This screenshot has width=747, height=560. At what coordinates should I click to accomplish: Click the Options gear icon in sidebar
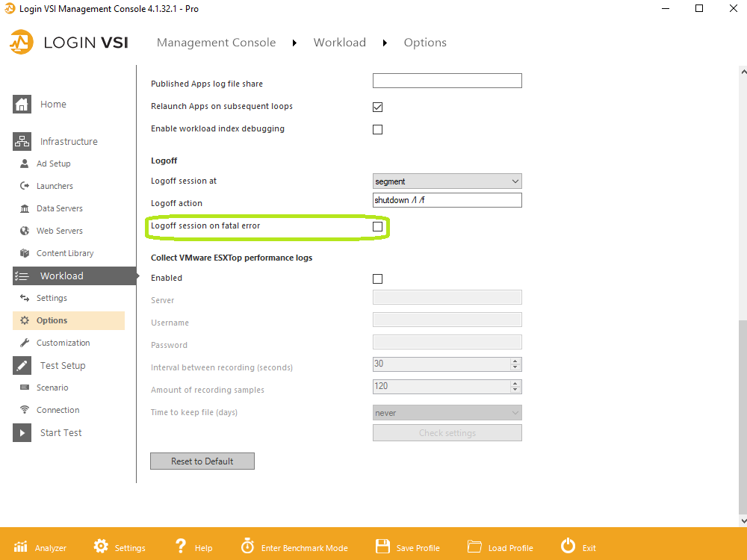pos(25,320)
